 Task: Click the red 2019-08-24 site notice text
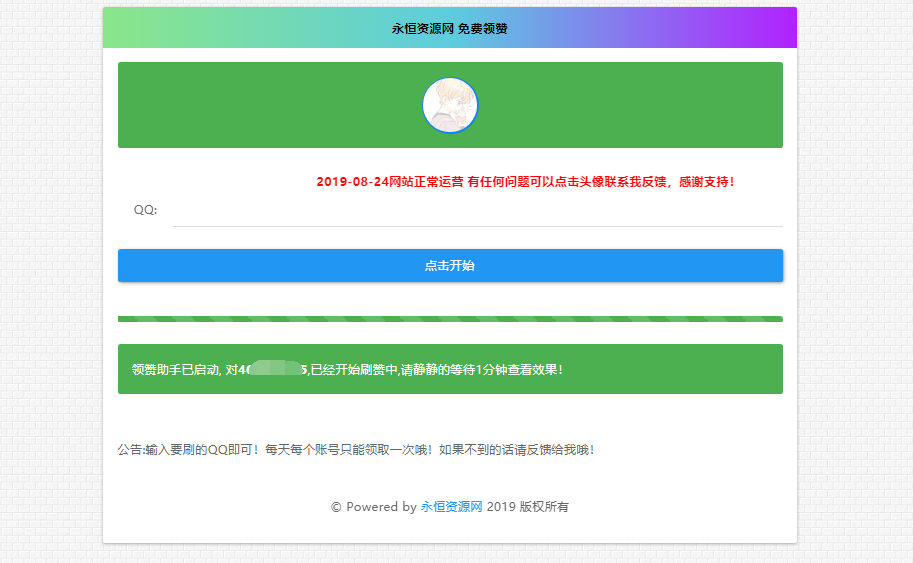(525, 182)
